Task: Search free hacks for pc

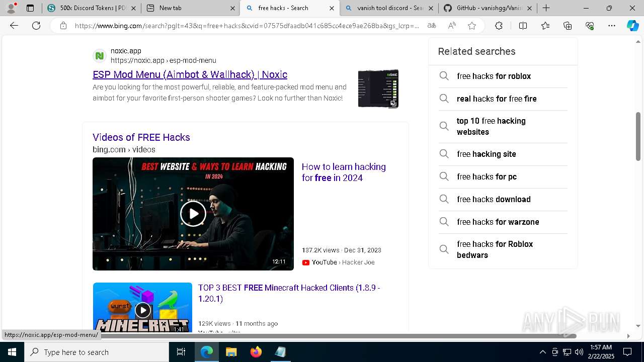Action: click(x=503, y=177)
